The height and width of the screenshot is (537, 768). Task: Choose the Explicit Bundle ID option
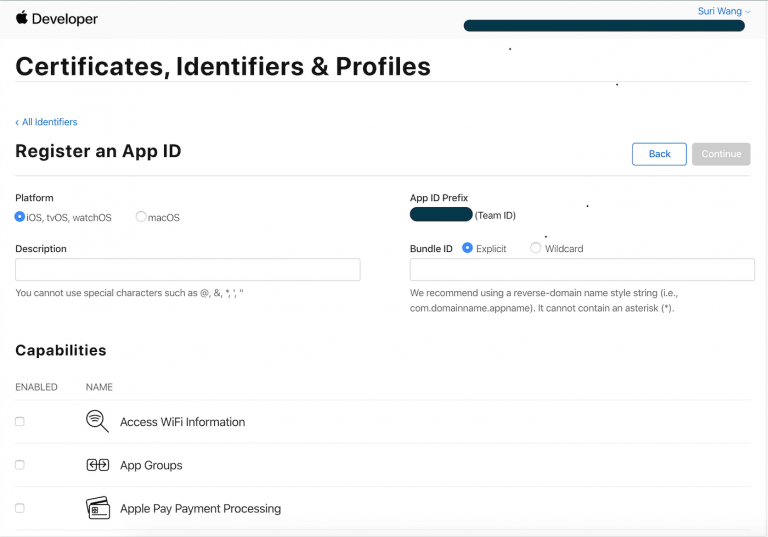pos(467,248)
